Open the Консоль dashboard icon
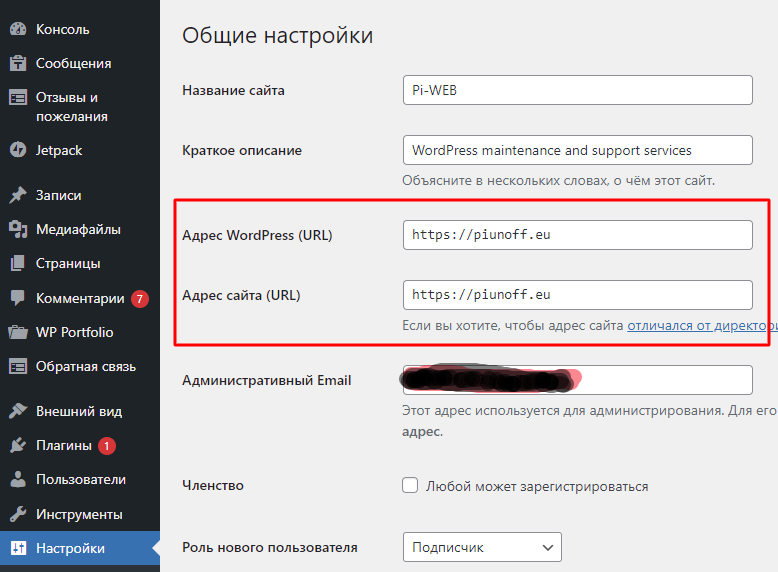 (x=18, y=29)
